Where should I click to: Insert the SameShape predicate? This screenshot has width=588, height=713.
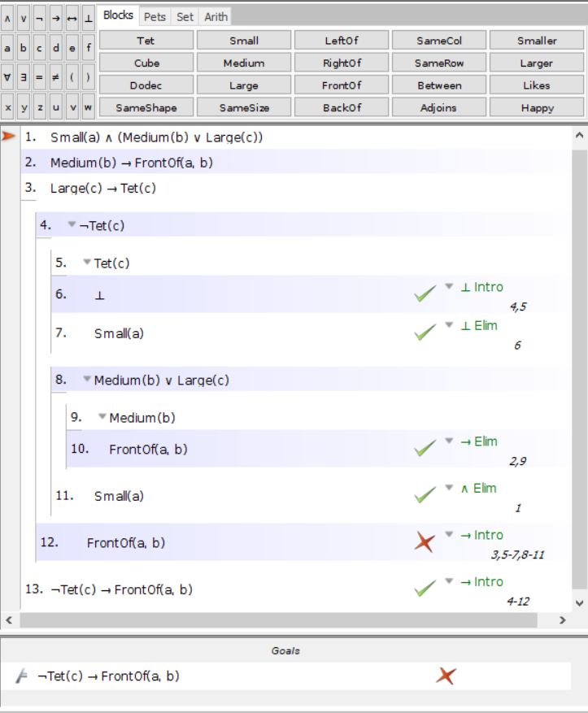pyautogui.click(x=146, y=107)
